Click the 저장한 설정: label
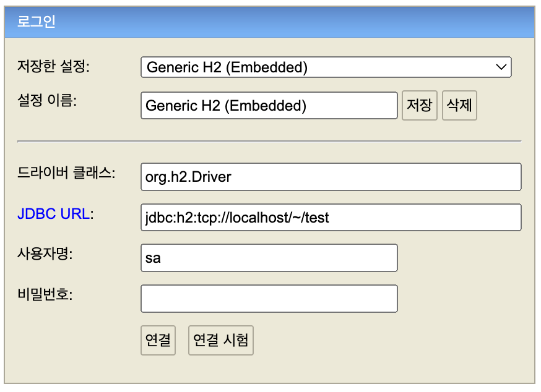Screen dimensions: 541x392 coord(53,66)
